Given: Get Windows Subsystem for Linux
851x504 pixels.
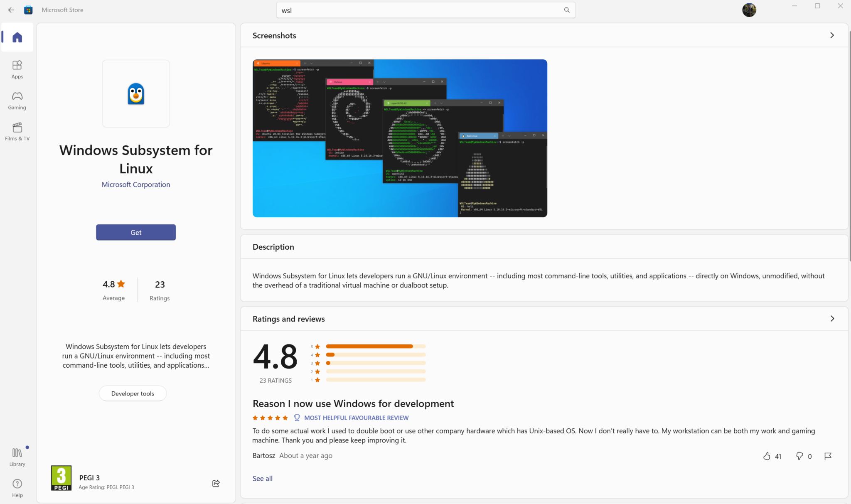Looking at the screenshot, I should [135, 232].
